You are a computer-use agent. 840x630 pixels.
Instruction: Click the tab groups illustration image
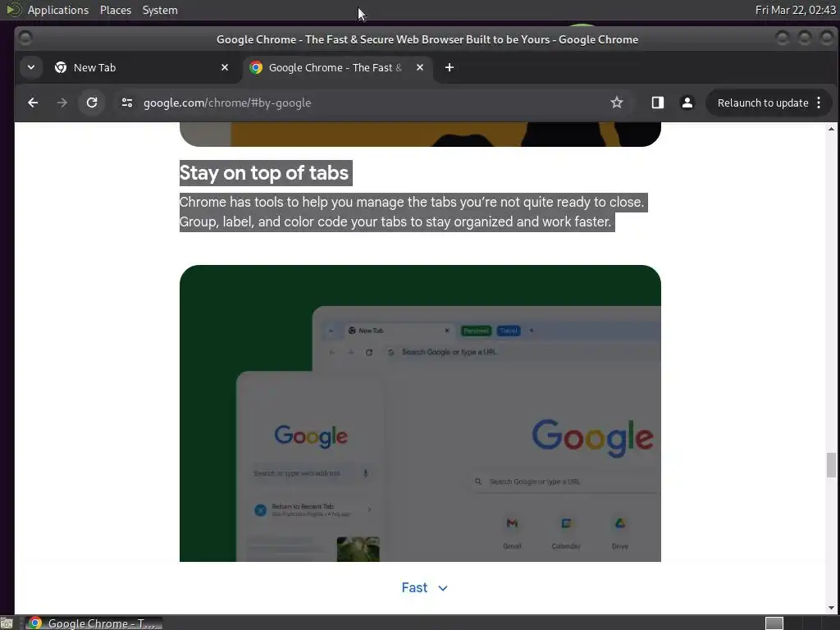tap(420, 413)
